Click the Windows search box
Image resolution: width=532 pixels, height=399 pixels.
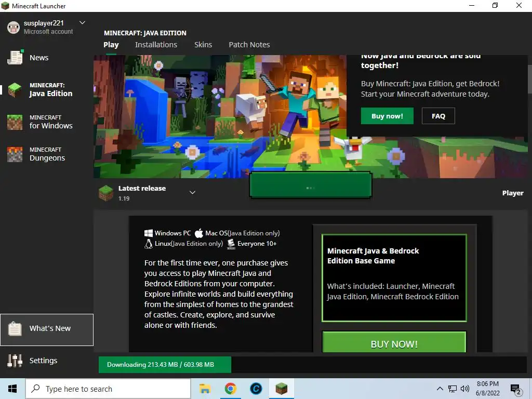(108, 389)
